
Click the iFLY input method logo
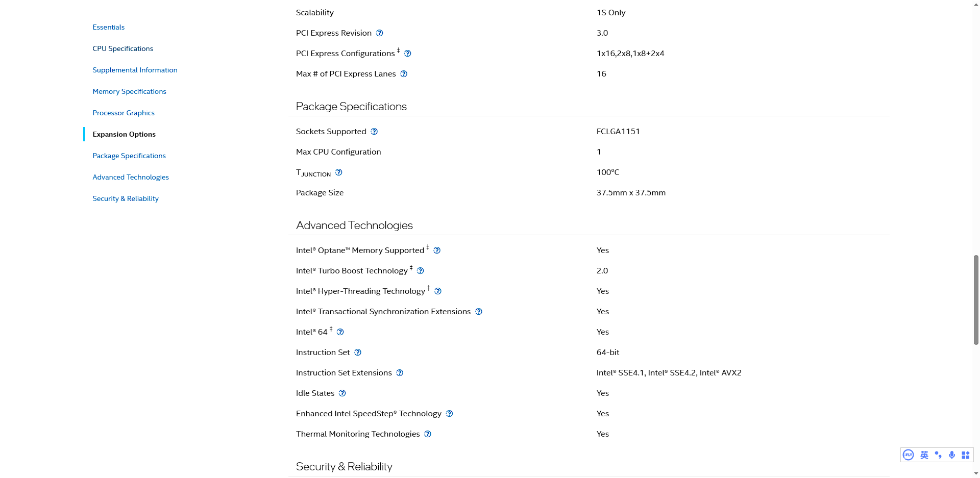[x=909, y=455]
